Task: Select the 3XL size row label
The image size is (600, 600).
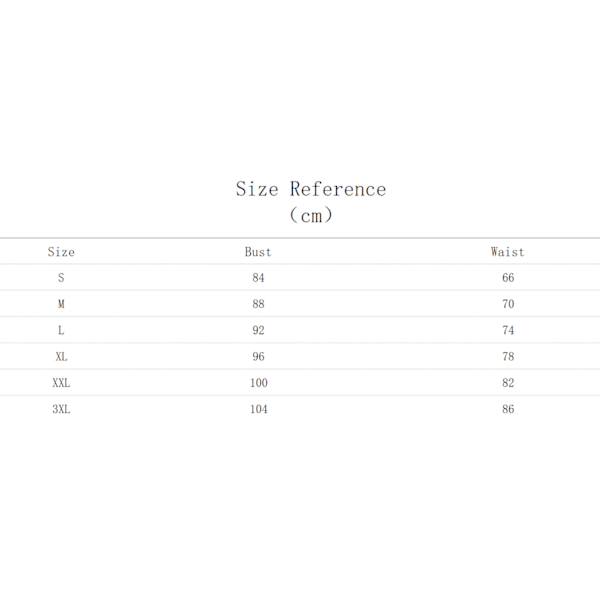Action: [61, 409]
